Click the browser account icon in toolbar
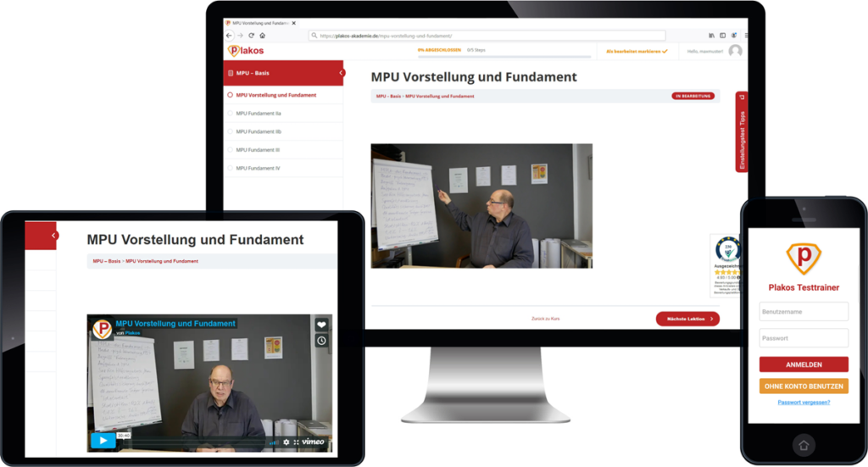Image resolution: width=868 pixels, height=467 pixels. point(734,36)
